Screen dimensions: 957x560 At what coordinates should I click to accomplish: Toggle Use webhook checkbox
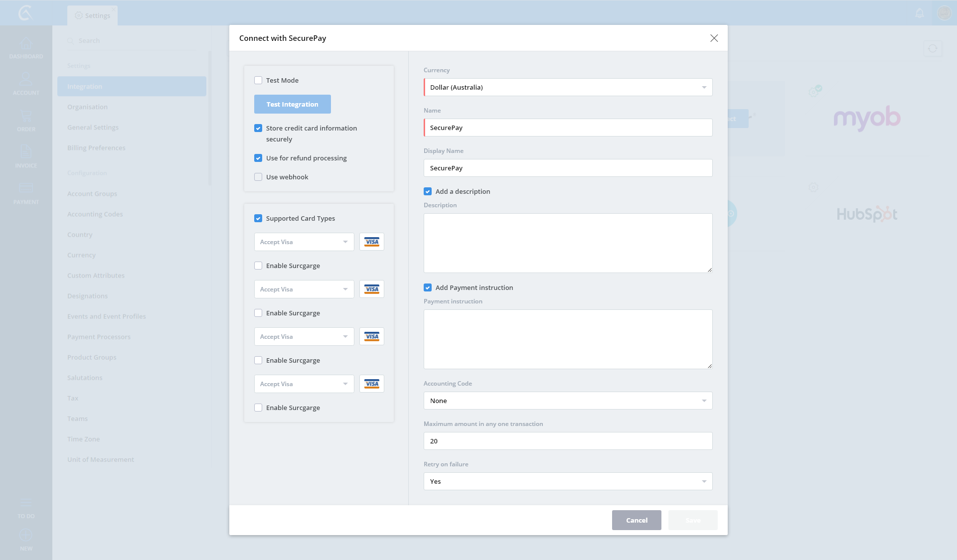click(x=258, y=177)
